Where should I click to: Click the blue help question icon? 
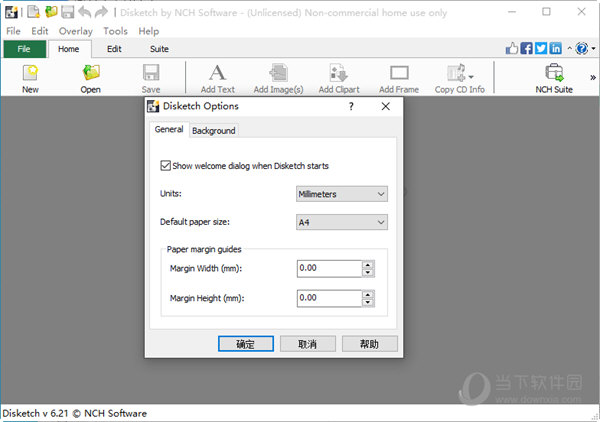582,48
